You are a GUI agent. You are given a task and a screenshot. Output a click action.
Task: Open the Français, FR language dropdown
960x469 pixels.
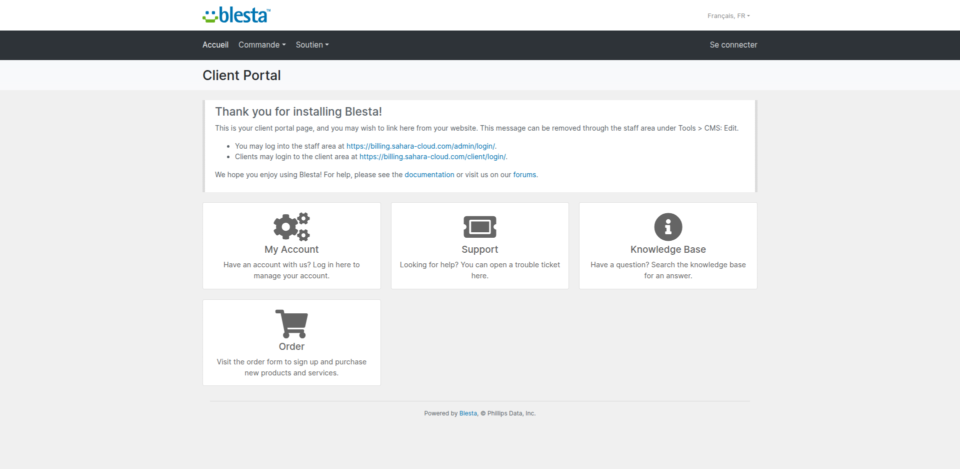[x=729, y=16]
